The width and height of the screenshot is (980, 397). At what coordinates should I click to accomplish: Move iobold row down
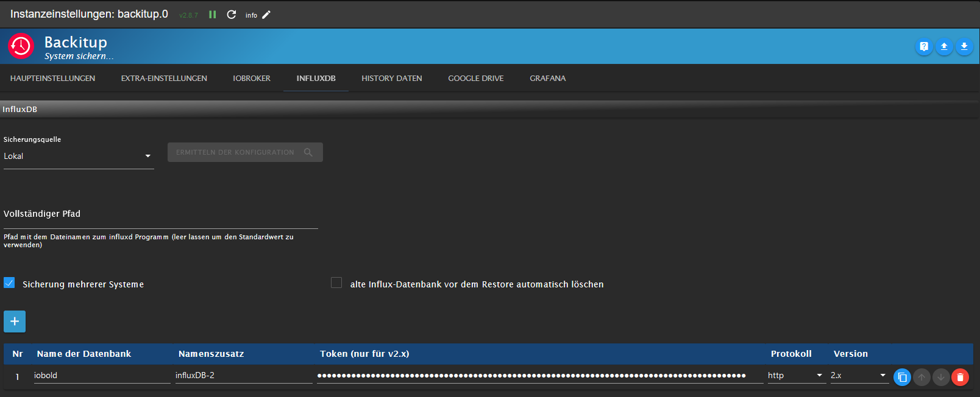941,378
